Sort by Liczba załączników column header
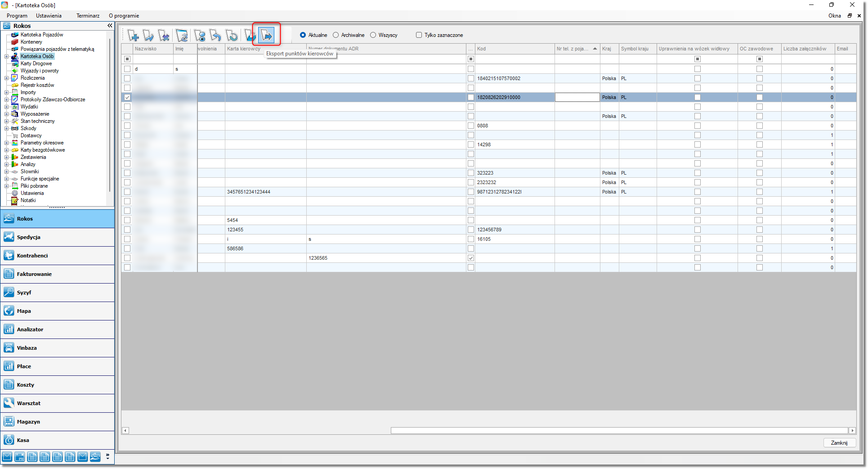Viewport: 868px width, 469px height. (x=808, y=49)
